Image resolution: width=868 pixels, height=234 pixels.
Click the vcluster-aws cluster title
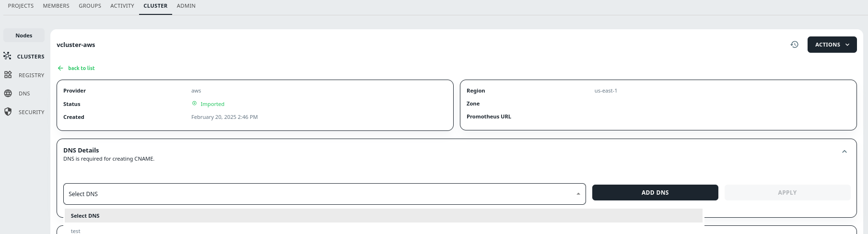click(76, 45)
